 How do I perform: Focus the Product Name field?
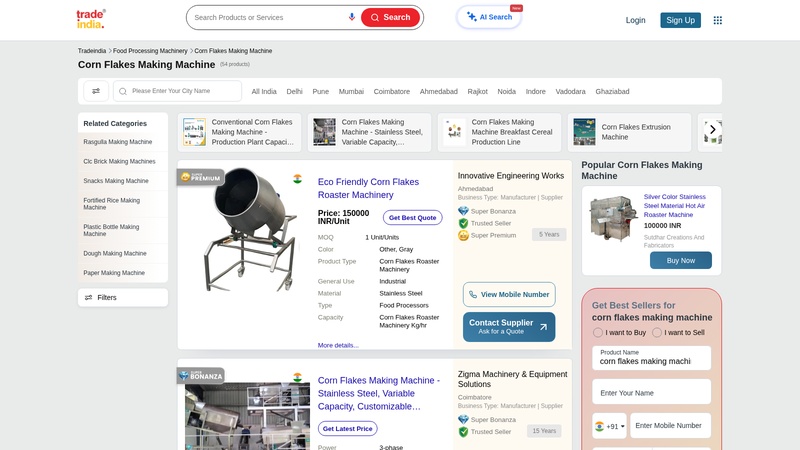coord(652,358)
